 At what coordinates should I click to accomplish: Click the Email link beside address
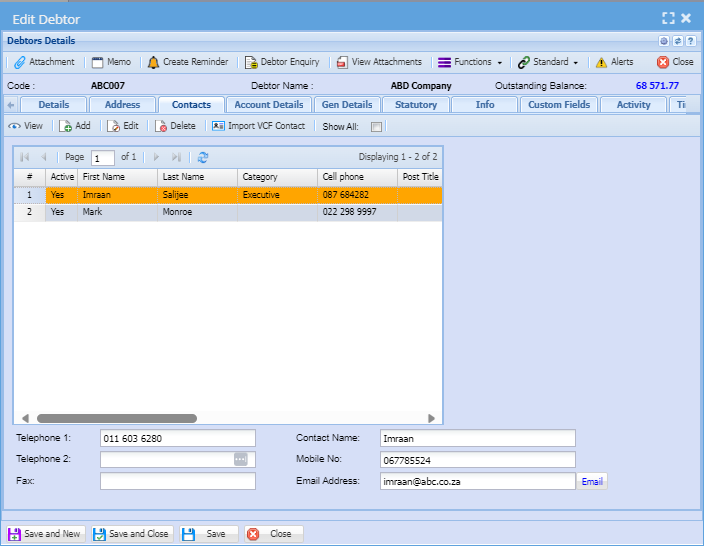592,481
